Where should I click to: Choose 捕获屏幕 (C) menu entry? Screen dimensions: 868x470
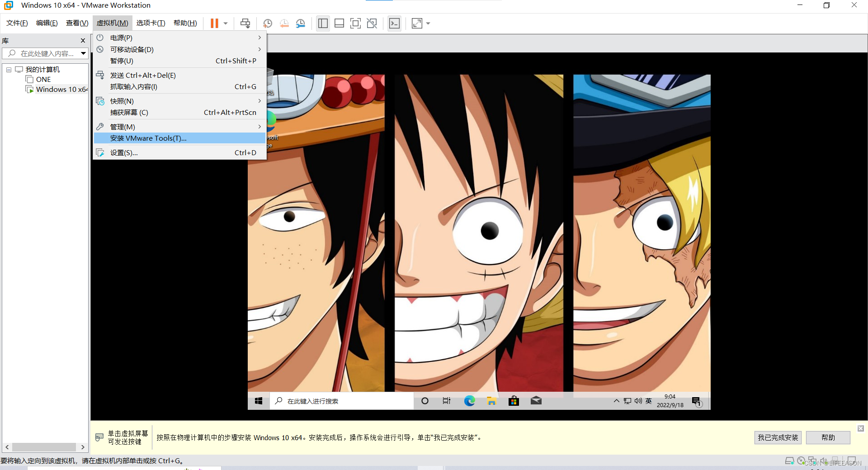coord(179,112)
